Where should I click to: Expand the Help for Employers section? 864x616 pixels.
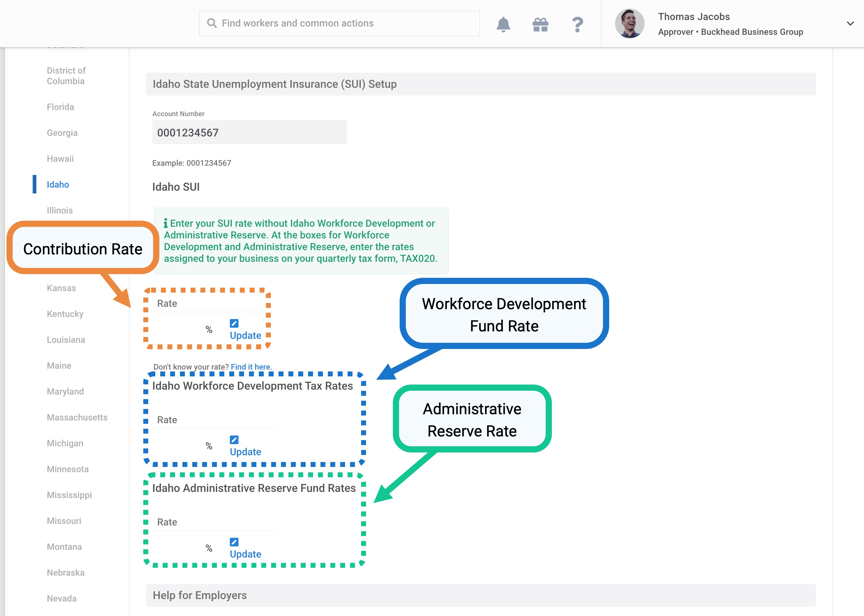(x=480, y=595)
